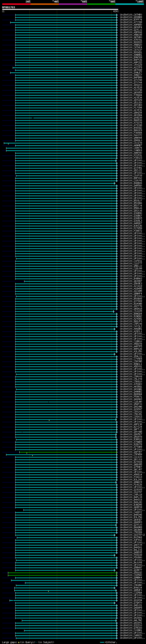Click the red 20% identity legend segment
The image size is (146, 644).
(x=16, y=4)
